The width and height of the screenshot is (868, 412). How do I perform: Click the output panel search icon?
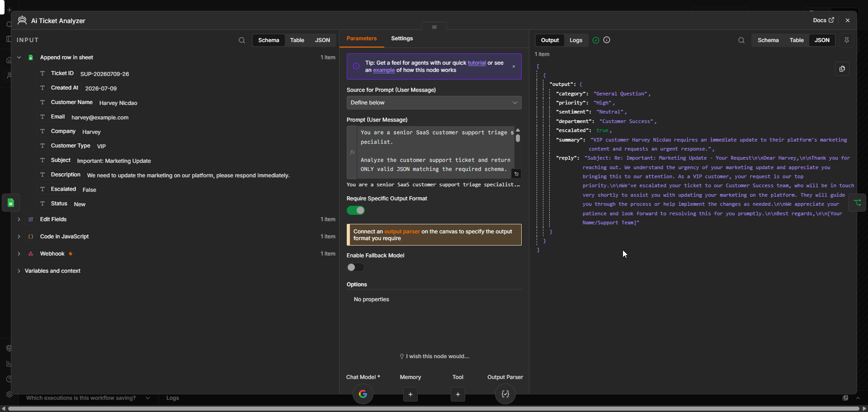(x=741, y=40)
